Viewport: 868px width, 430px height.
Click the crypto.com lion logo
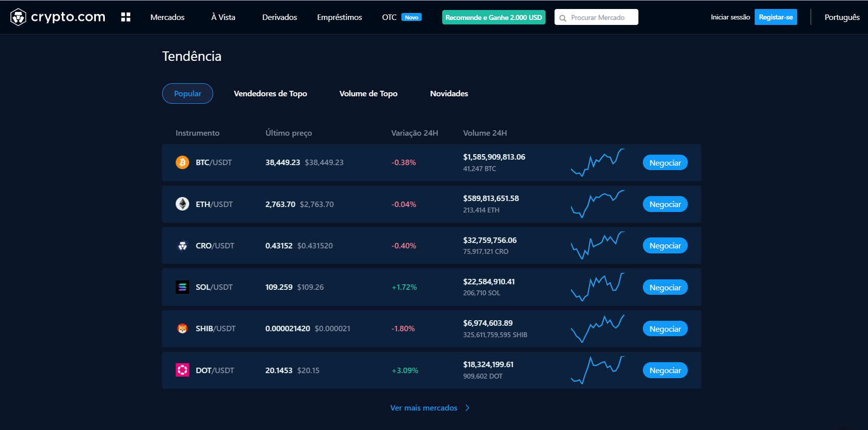click(18, 17)
